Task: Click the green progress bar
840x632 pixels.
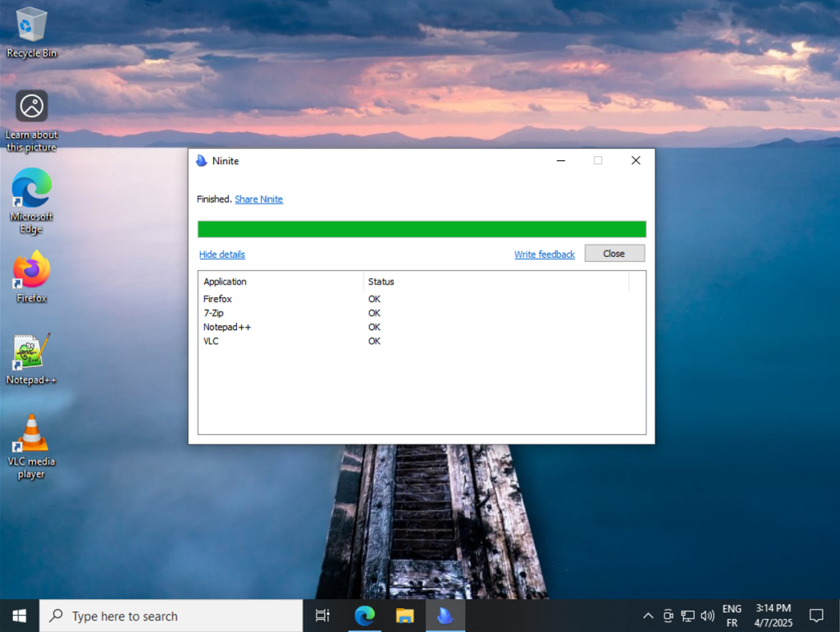Action: [x=422, y=229]
